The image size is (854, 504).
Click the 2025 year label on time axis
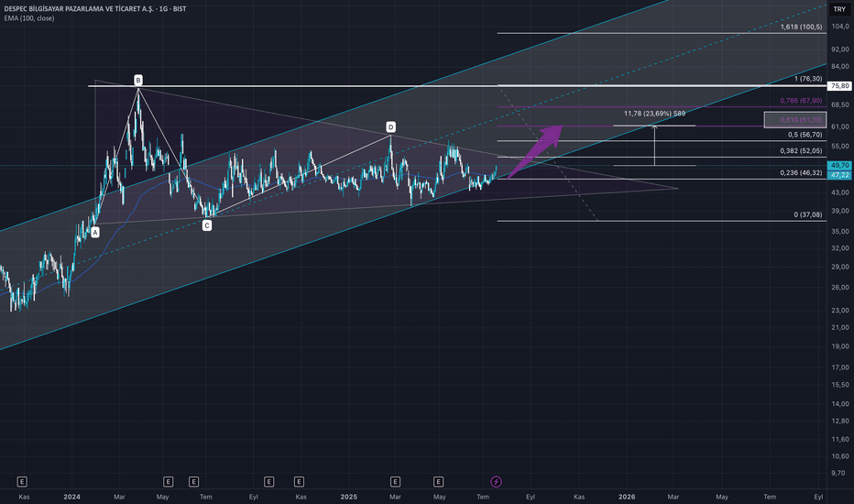coord(348,497)
